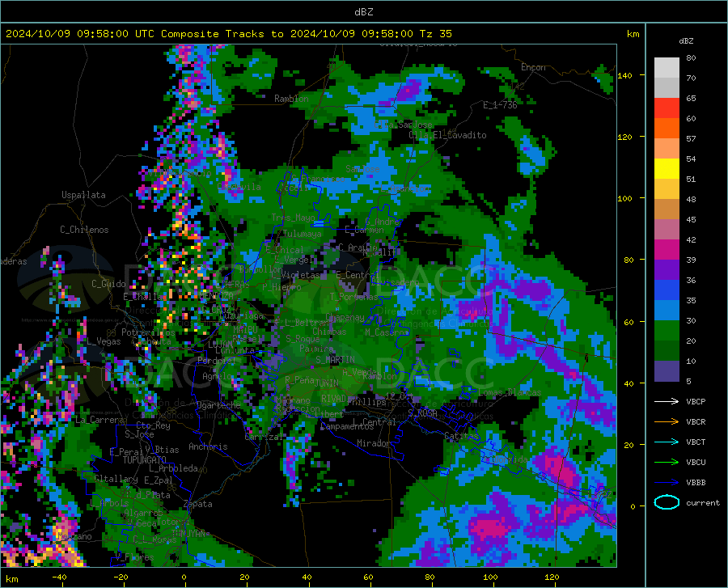Click the green VBCU arrow in legend

click(667, 463)
